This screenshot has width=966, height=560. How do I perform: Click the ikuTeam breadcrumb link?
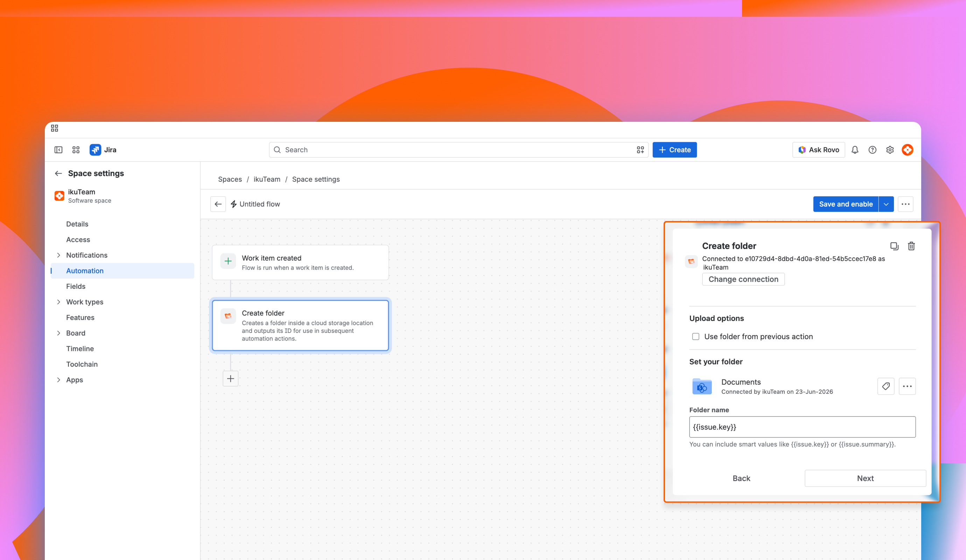(267, 180)
